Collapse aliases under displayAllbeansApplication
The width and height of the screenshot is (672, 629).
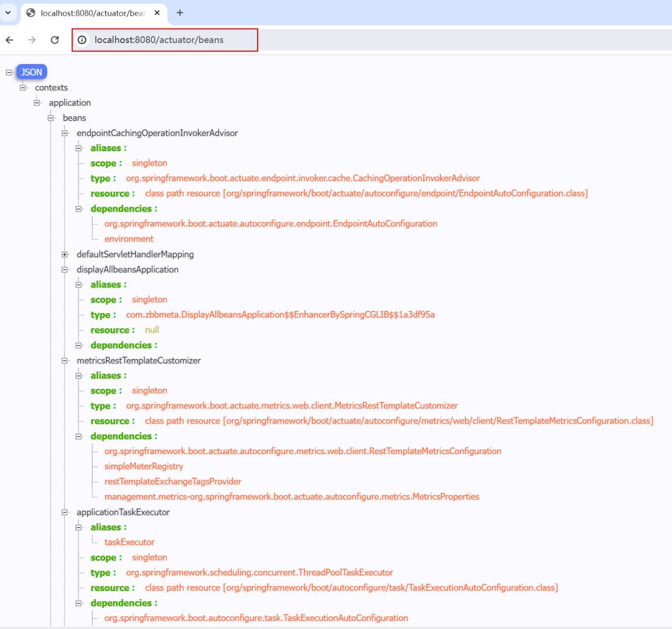pos(79,285)
